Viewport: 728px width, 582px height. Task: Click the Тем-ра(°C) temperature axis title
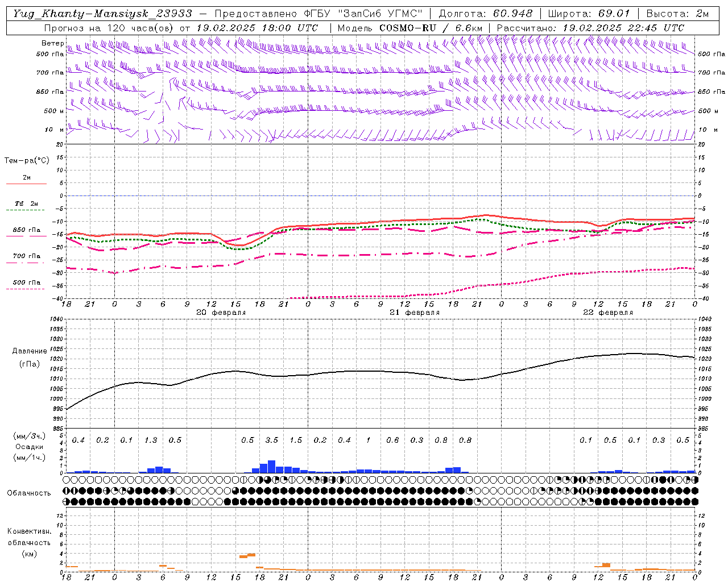pos(27,161)
